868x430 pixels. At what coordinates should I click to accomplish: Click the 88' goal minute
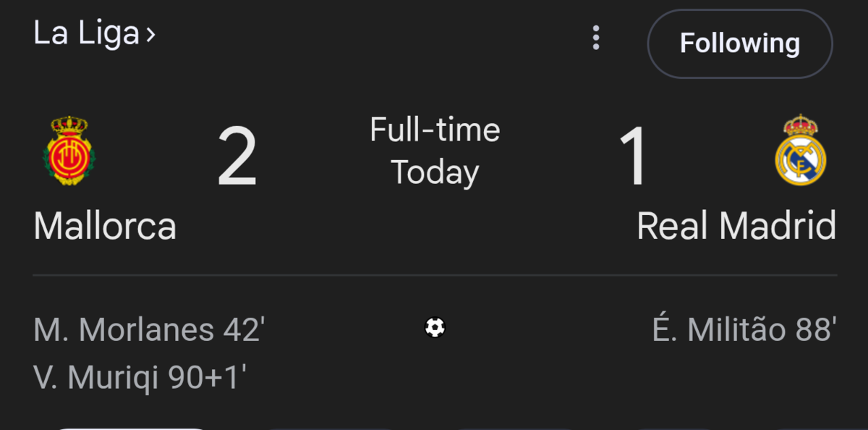[x=815, y=330]
